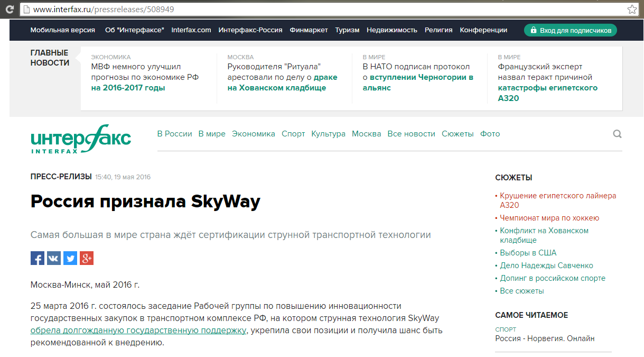The height and width of the screenshot is (357, 644).
Task: Reload the page with the browser refresh icon
Action: (10, 9)
